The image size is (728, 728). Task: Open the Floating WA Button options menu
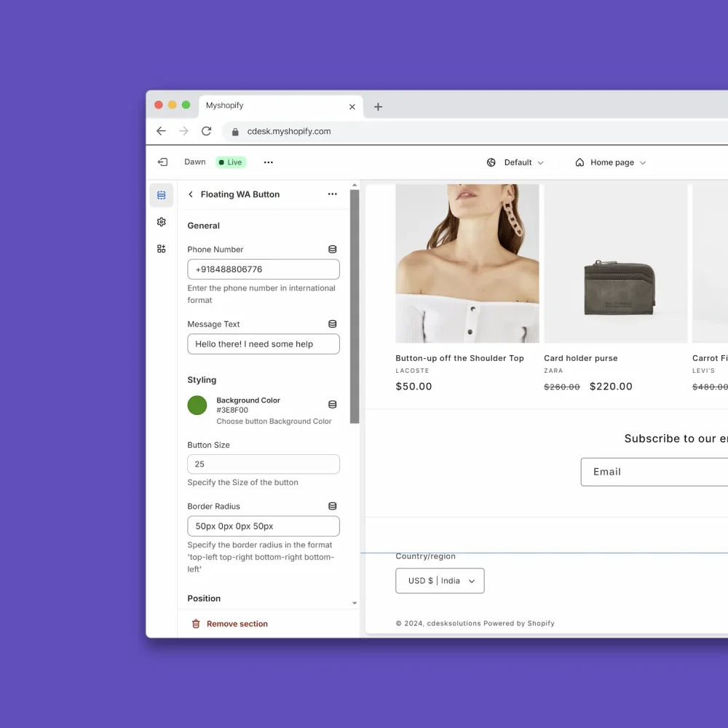pyautogui.click(x=332, y=194)
